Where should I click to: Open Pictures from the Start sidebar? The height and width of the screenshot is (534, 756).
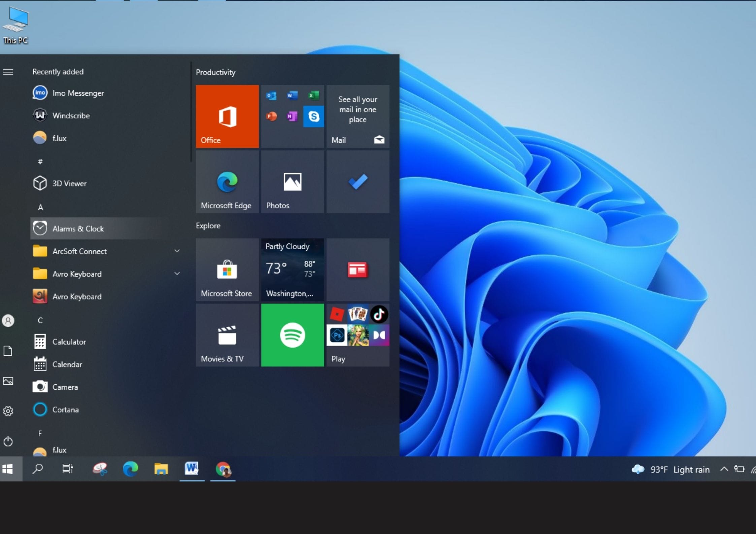(8, 381)
